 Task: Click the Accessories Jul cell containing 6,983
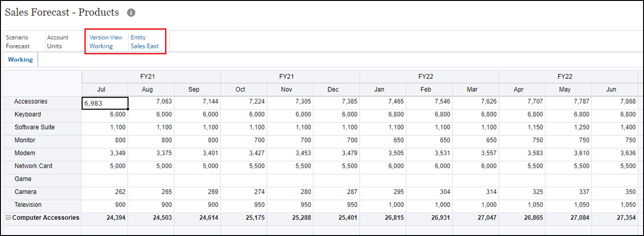point(105,103)
